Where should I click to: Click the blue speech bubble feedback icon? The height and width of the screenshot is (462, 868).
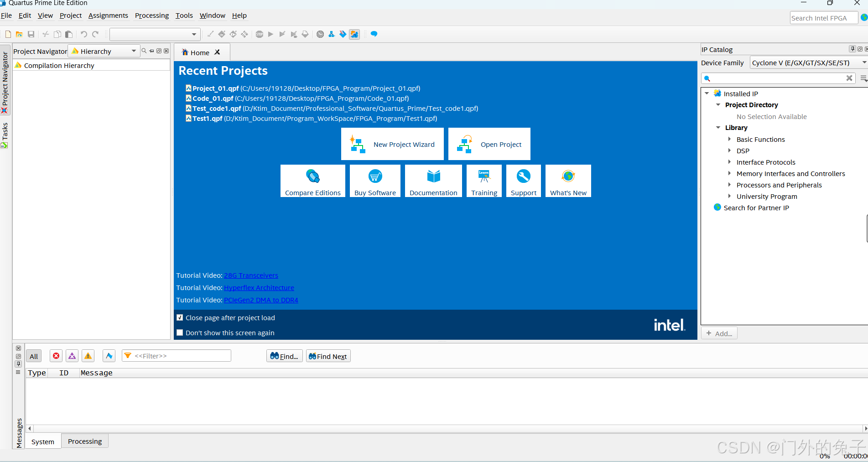coord(374,34)
